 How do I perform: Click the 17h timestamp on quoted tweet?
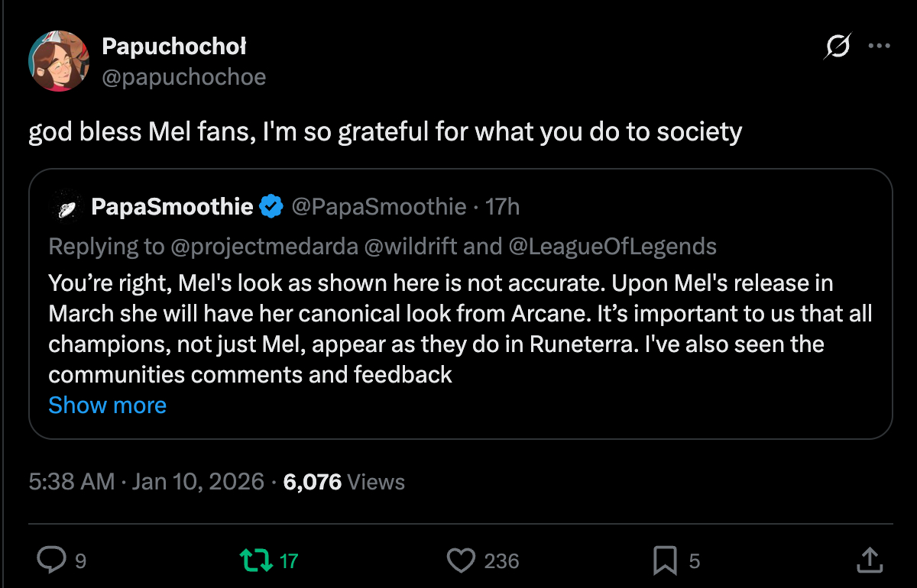click(503, 206)
